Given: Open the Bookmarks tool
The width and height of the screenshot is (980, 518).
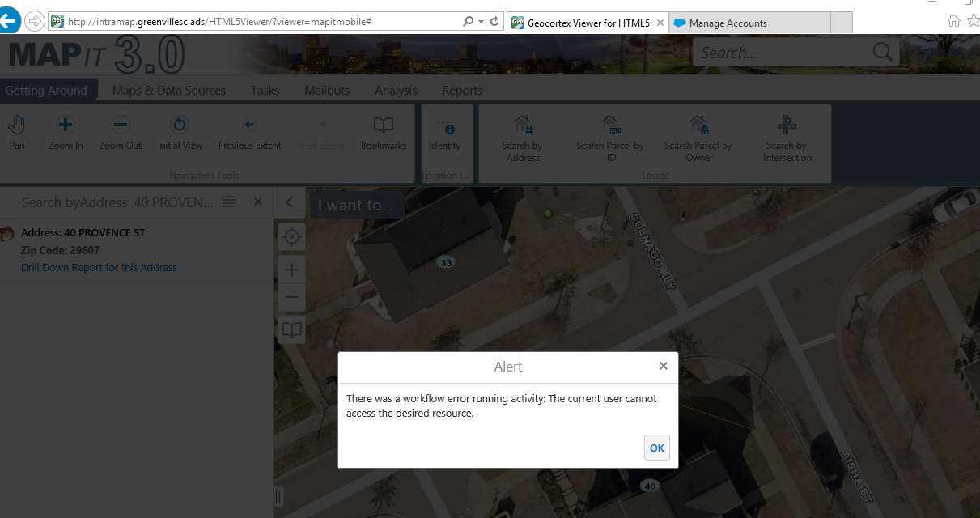Looking at the screenshot, I should (x=384, y=134).
